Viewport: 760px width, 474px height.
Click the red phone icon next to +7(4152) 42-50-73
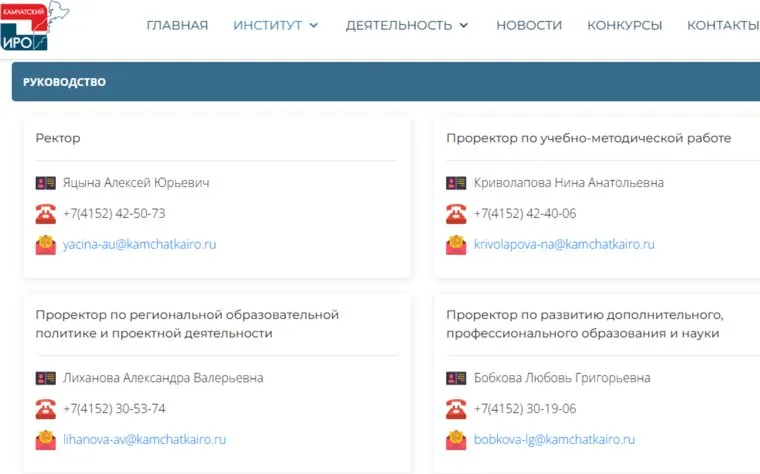point(45,213)
